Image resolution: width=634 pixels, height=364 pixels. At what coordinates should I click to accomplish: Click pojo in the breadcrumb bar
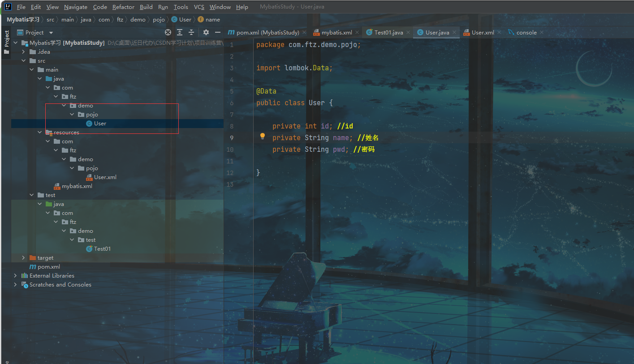[159, 19]
